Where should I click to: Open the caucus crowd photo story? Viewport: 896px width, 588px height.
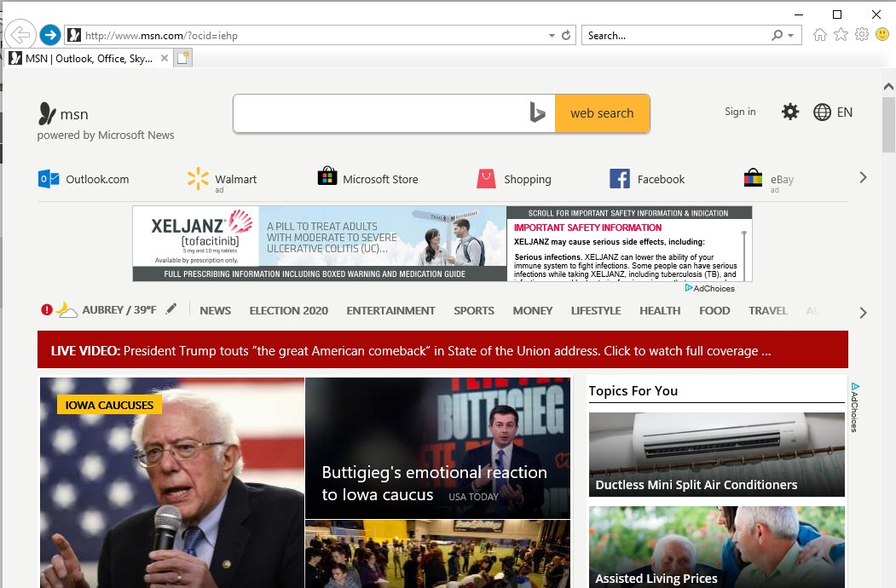(x=437, y=554)
